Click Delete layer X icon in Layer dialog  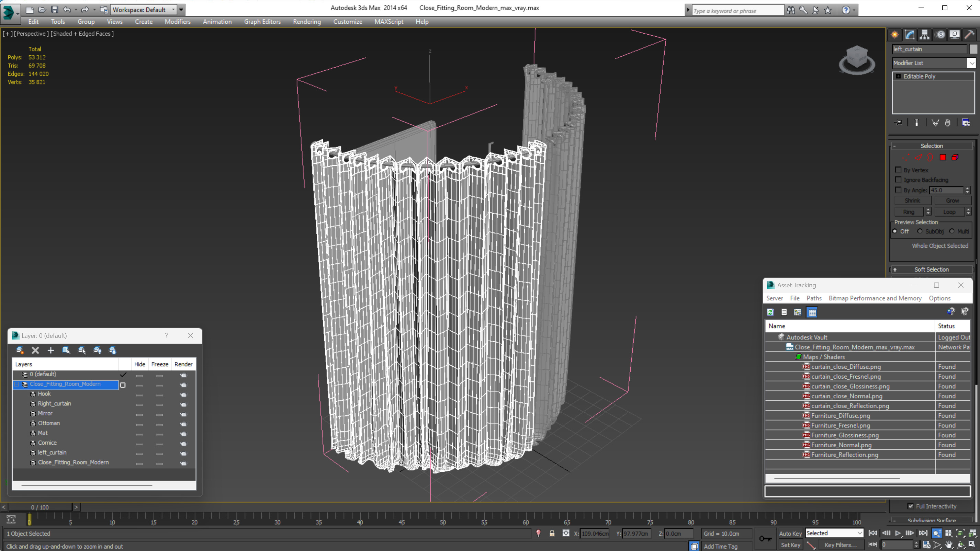coord(35,350)
